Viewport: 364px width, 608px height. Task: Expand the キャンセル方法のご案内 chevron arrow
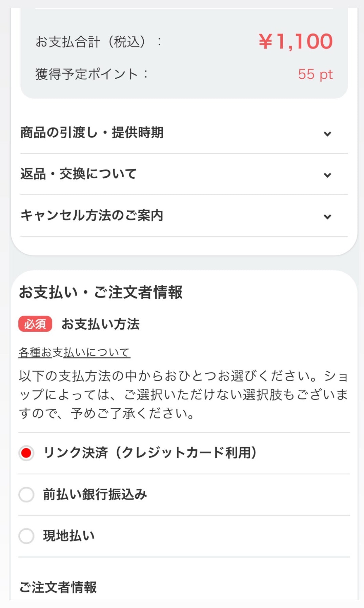tap(327, 216)
